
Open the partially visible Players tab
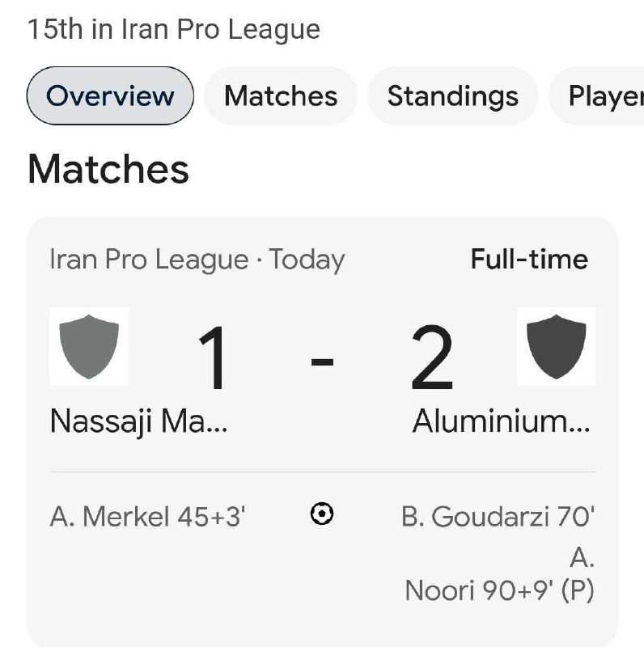click(596, 95)
